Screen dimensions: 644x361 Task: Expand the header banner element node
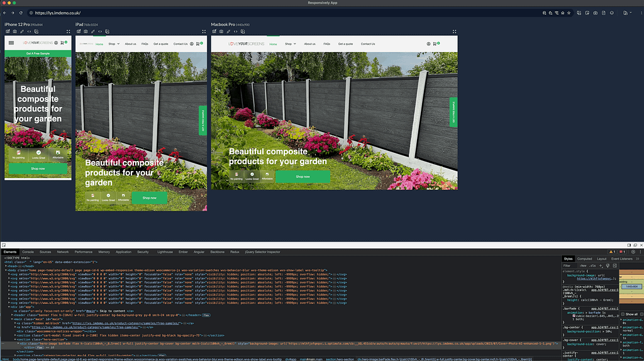(12, 315)
